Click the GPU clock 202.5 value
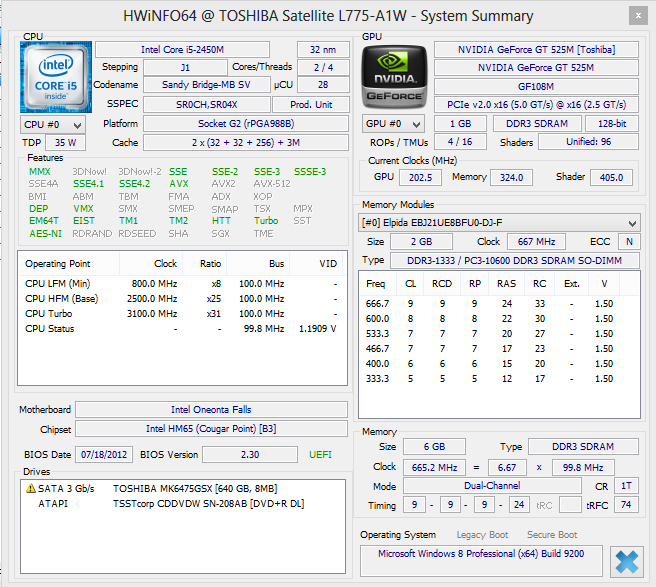656x587 pixels. point(420,177)
